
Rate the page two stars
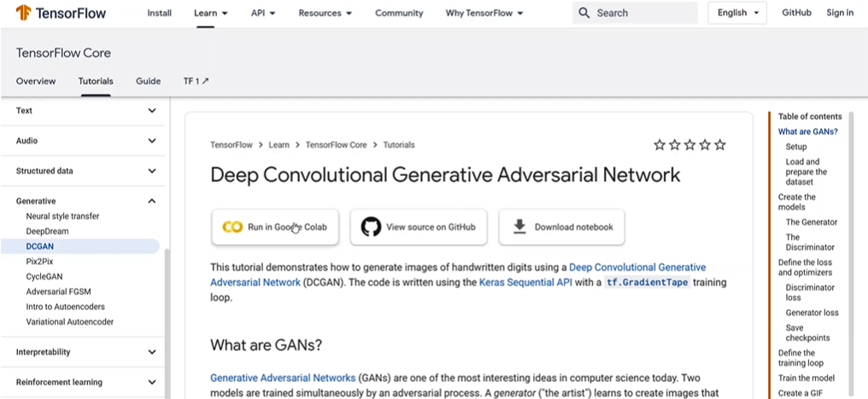674,145
